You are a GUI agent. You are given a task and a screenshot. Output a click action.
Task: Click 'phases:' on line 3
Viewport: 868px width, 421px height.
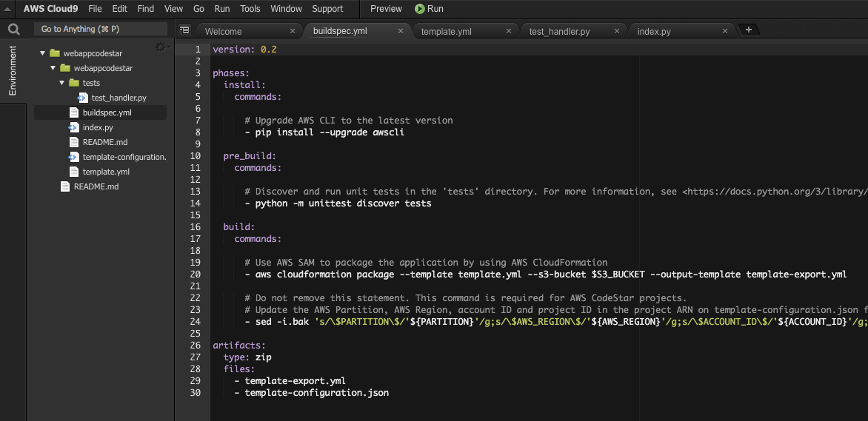point(231,73)
